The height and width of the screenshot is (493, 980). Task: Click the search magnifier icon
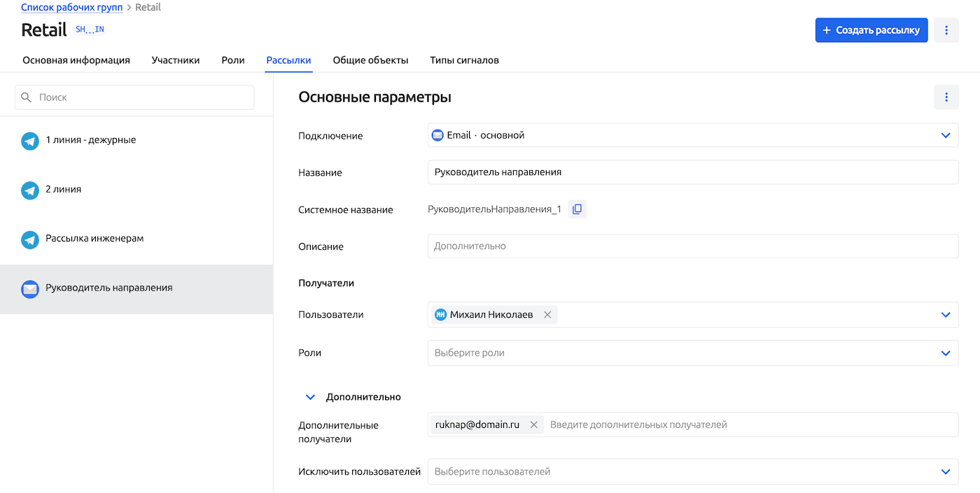click(27, 97)
